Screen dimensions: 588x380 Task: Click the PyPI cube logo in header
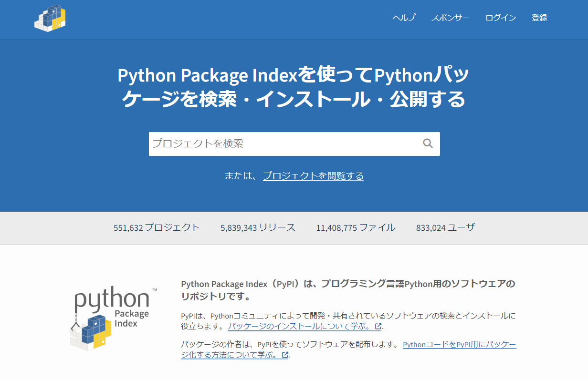[50, 19]
